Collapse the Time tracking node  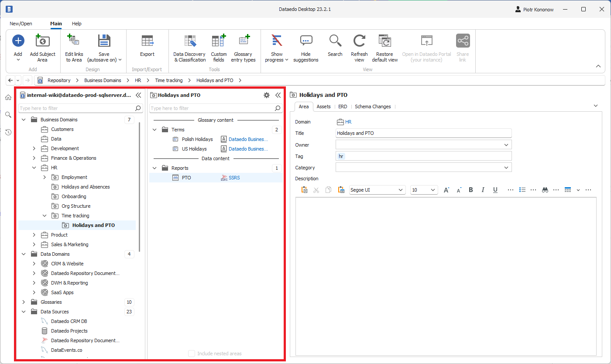tap(45, 216)
